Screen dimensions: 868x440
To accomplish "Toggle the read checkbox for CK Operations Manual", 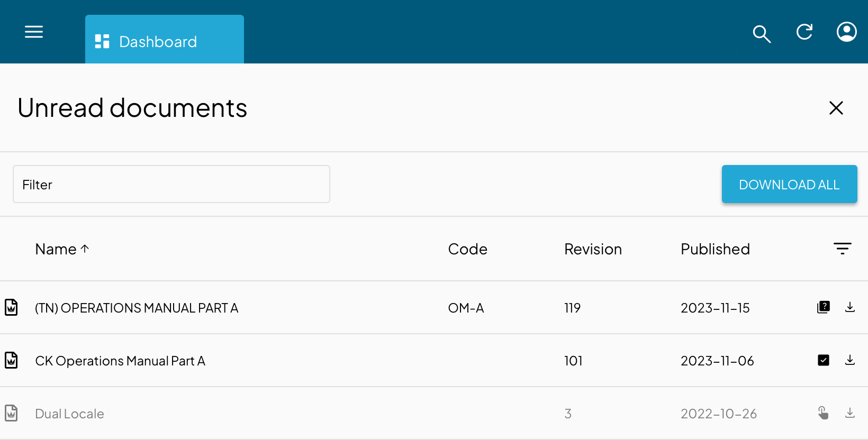I will pos(824,360).
